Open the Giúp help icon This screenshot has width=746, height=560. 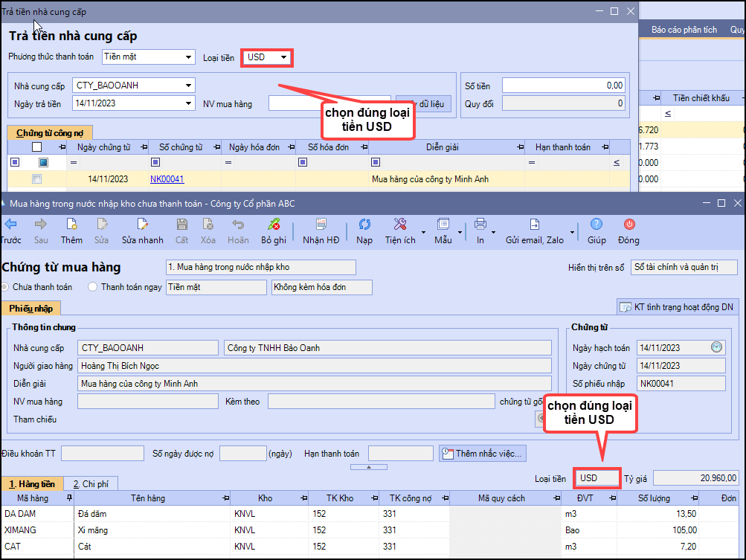tap(597, 225)
